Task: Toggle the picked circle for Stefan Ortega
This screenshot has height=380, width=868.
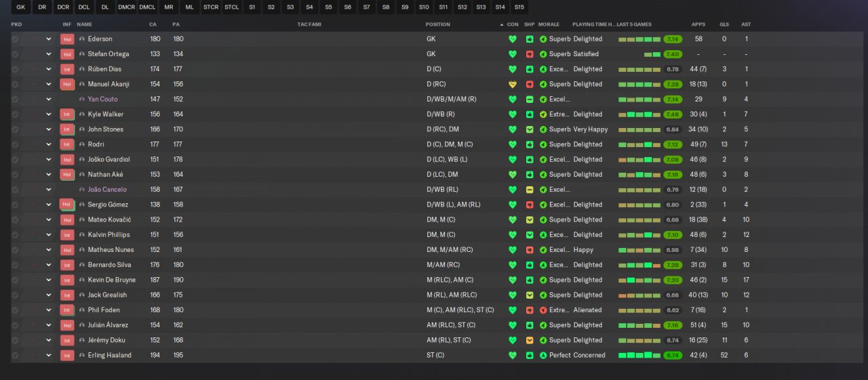Action: click(x=15, y=54)
